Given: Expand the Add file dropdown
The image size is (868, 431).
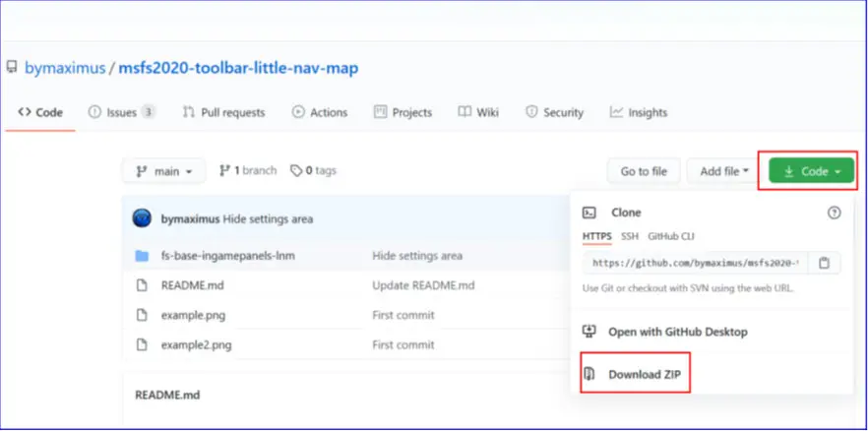Looking at the screenshot, I should (x=724, y=171).
